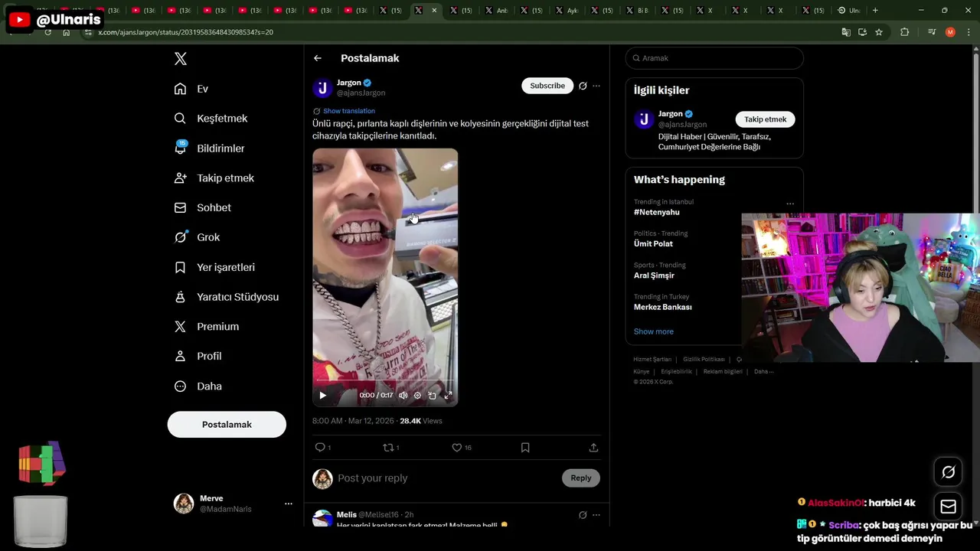Click the Reply button
Screen dimensions: 980x551
(x=581, y=478)
